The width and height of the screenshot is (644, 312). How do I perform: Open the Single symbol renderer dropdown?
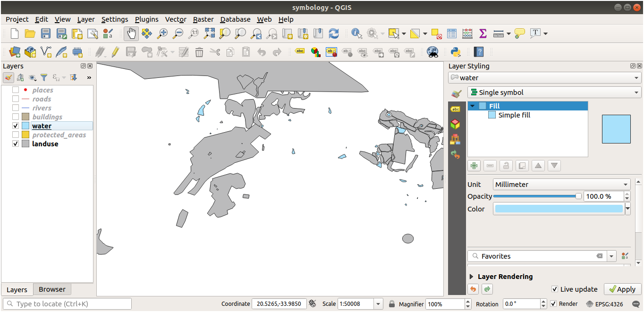(x=554, y=93)
